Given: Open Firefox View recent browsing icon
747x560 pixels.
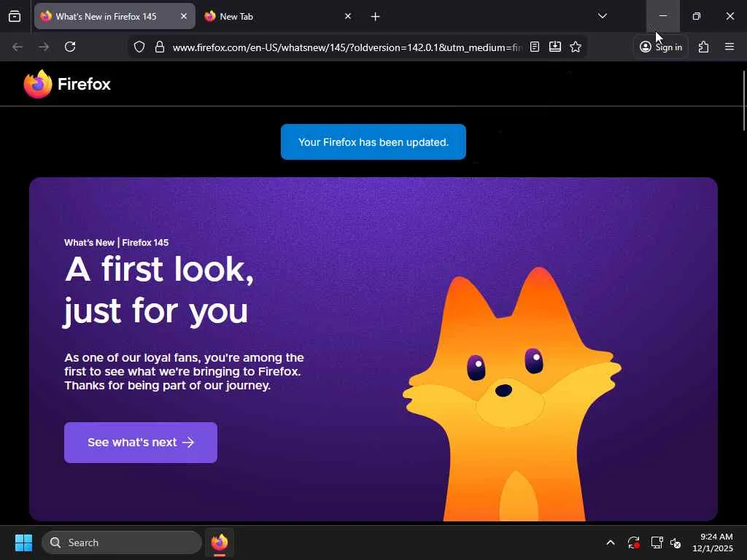Looking at the screenshot, I should tap(15, 16).
